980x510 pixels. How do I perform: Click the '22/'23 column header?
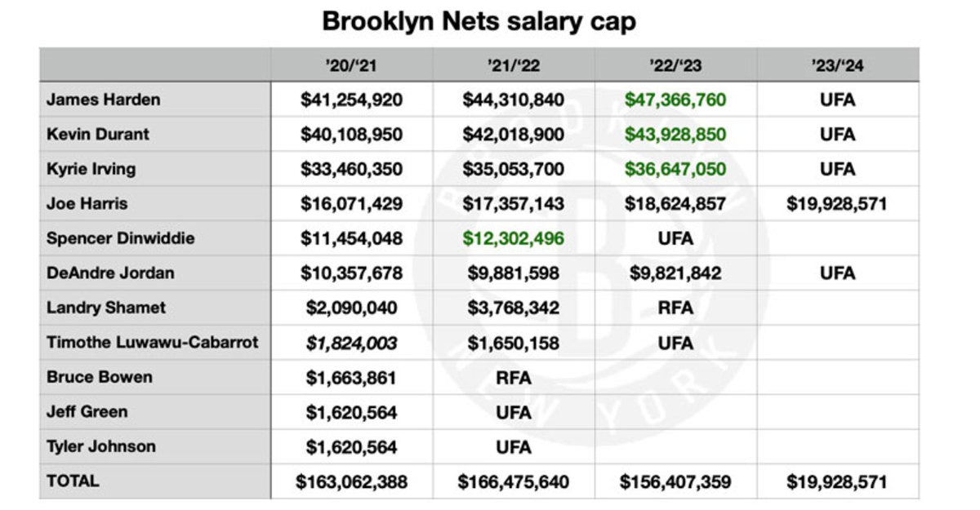675,64
